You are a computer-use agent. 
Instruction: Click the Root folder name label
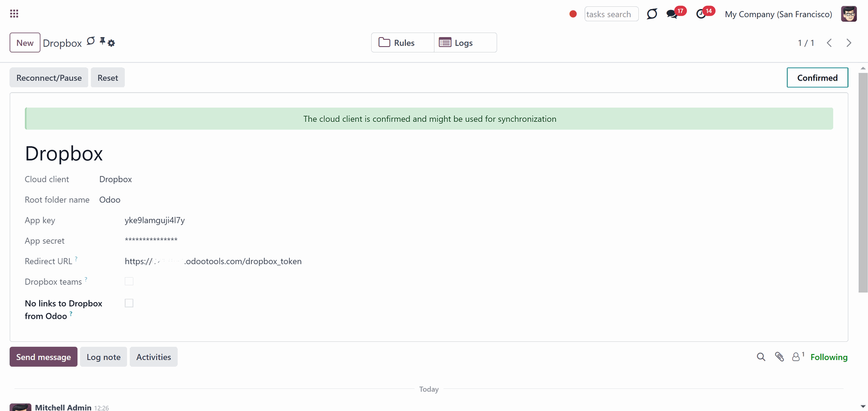point(57,199)
